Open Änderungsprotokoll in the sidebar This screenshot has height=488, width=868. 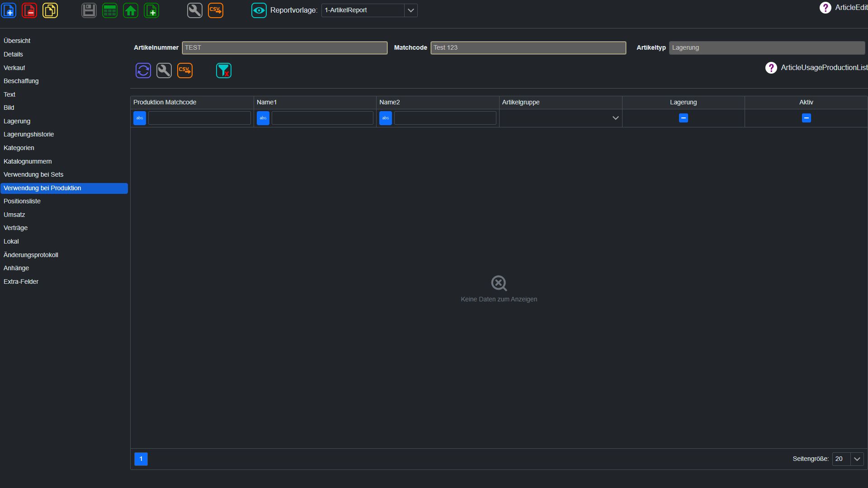point(64,255)
